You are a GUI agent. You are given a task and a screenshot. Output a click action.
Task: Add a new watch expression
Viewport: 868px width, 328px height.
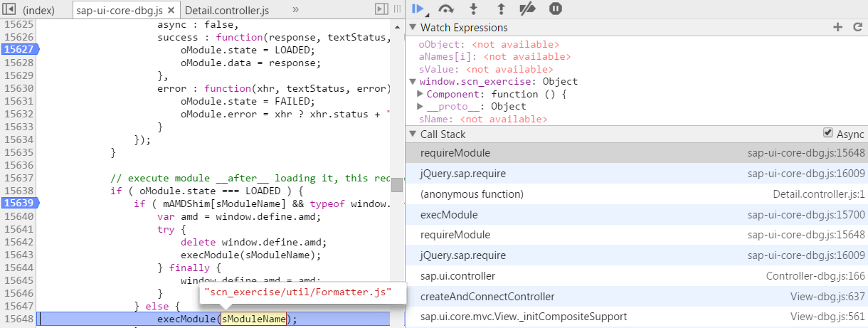(x=837, y=27)
